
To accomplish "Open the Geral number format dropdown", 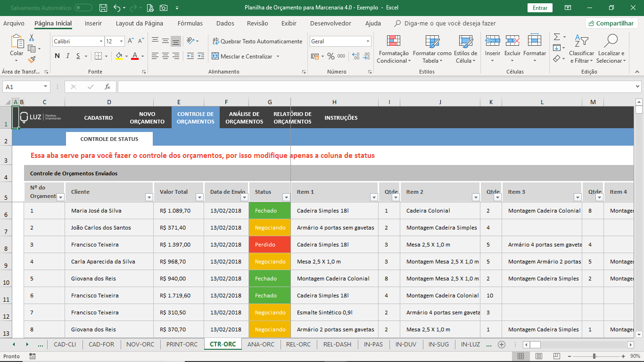I will pos(368,41).
